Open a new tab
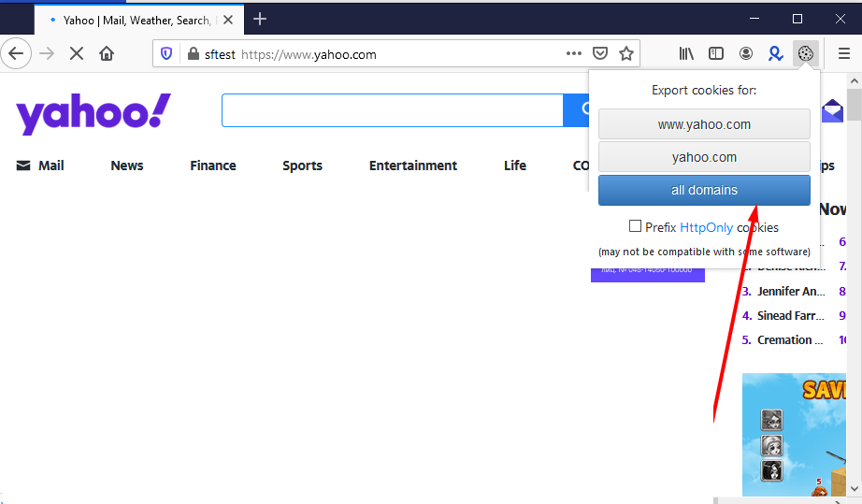This screenshot has width=862, height=504. [x=260, y=20]
